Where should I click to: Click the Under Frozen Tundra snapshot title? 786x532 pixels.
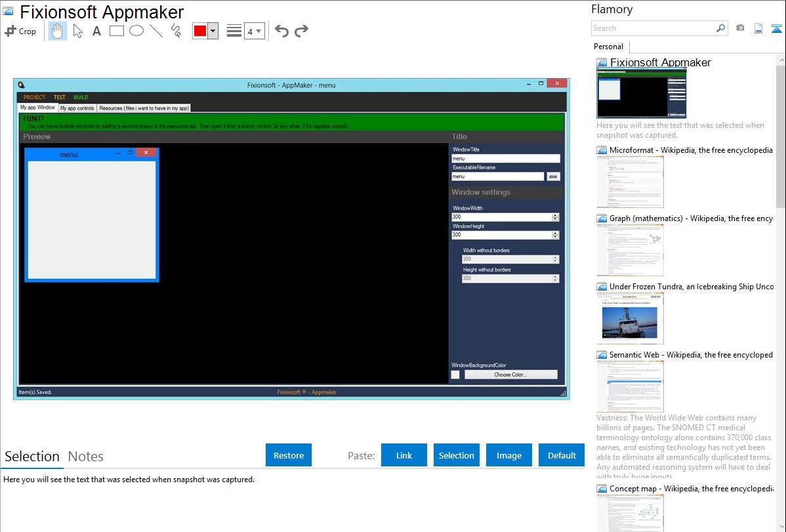[692, 286]
